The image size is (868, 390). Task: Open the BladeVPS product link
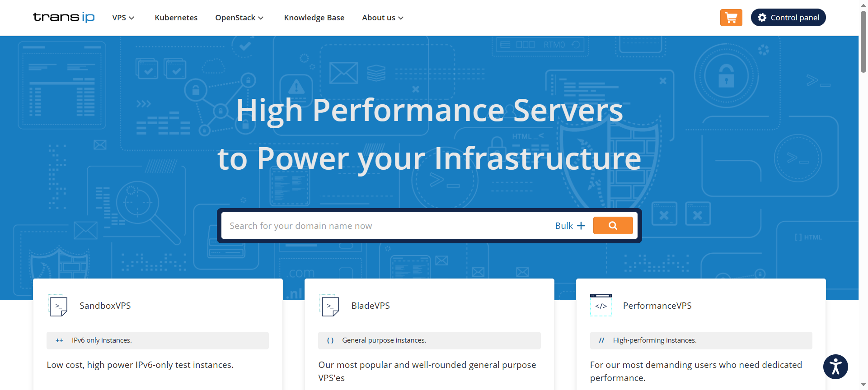(370, 306)
